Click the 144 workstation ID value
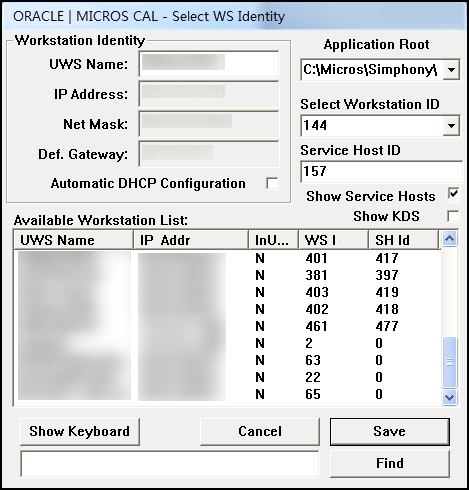The width and height of the screenshot is (469, 490). [315, 125]
